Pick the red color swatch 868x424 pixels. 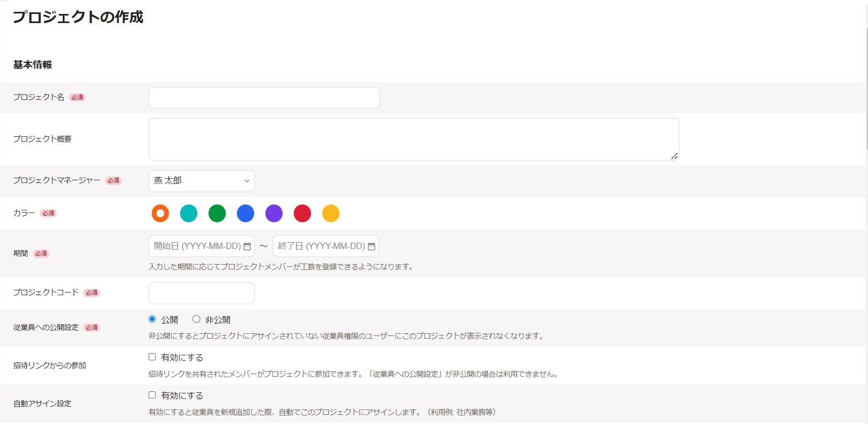[302, 213]
